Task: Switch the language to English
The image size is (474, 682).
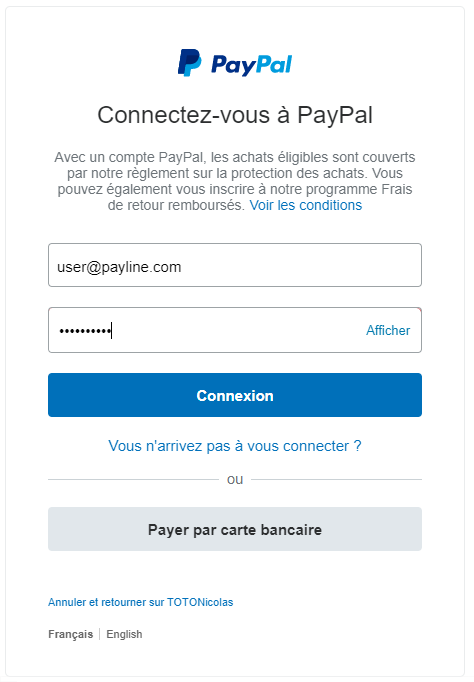Action: click(x=124, y=634)
